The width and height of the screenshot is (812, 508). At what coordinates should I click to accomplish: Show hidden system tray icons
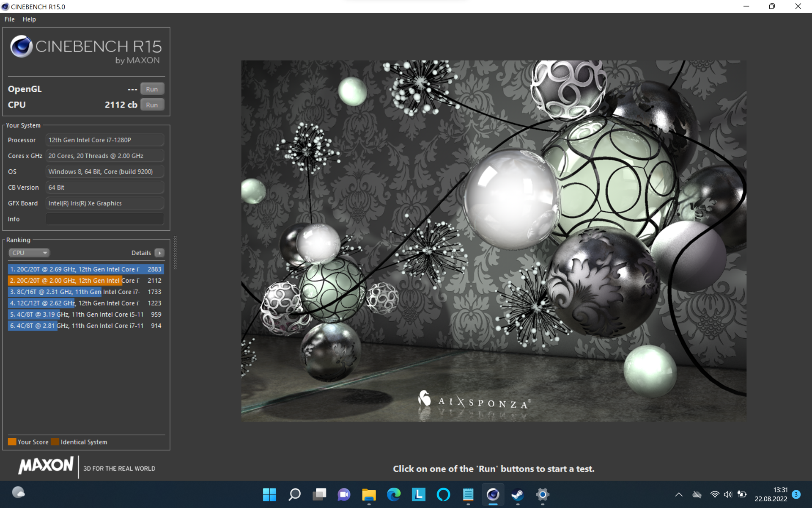click(x=679, y=494)
